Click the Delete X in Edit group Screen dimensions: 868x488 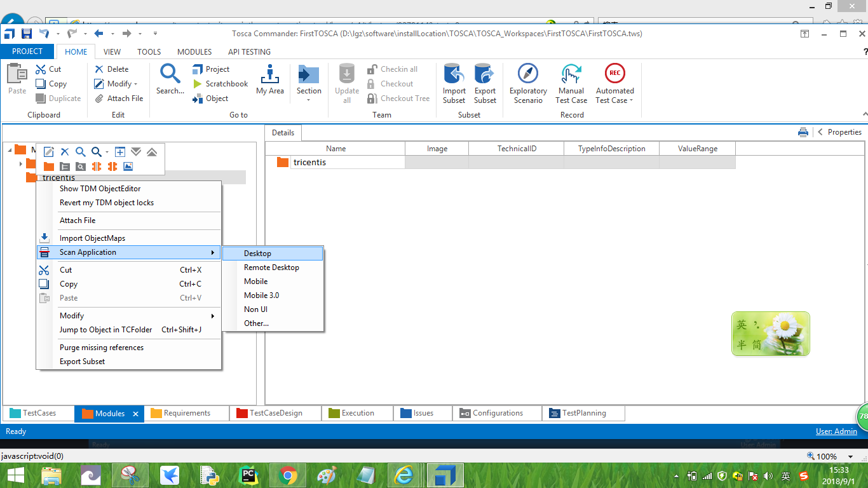pyautogui.click(x=99, y=69)
